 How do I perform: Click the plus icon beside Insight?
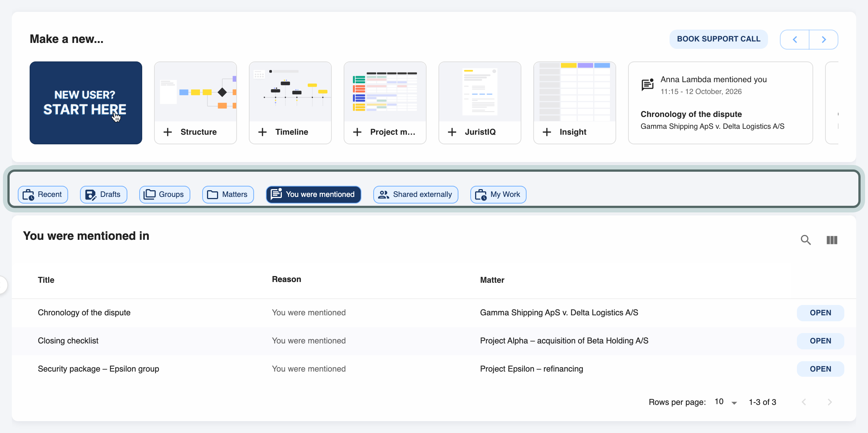(547, 132)
